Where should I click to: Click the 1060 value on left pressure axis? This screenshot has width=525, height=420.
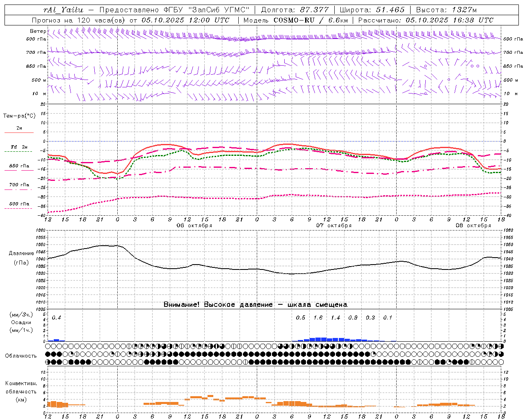(41, 230)
